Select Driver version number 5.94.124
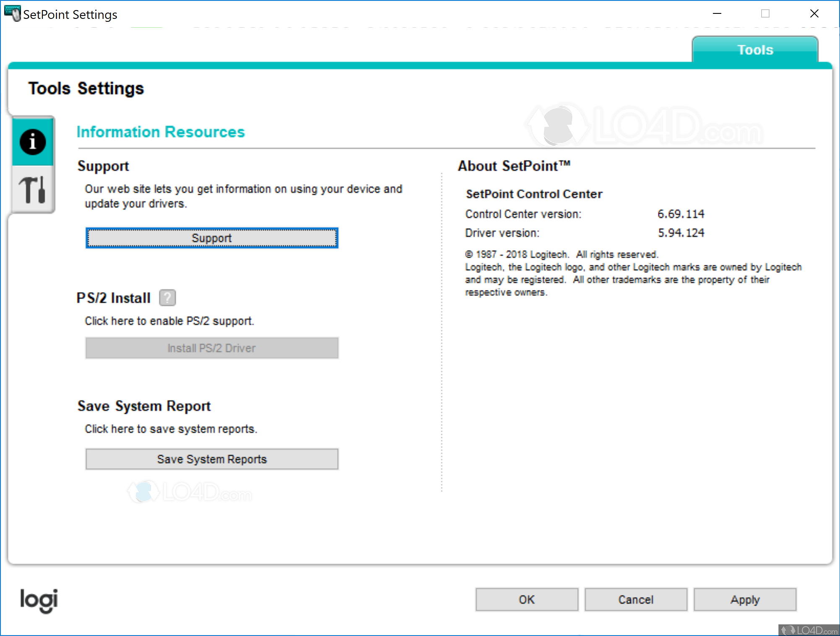The image size is (840, 636). (681, 233)
